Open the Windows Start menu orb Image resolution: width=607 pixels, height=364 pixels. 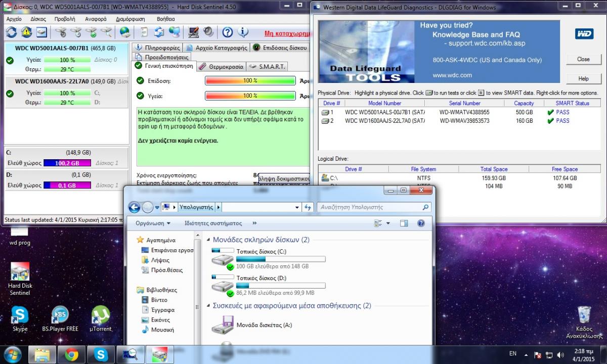pos(12,354)
